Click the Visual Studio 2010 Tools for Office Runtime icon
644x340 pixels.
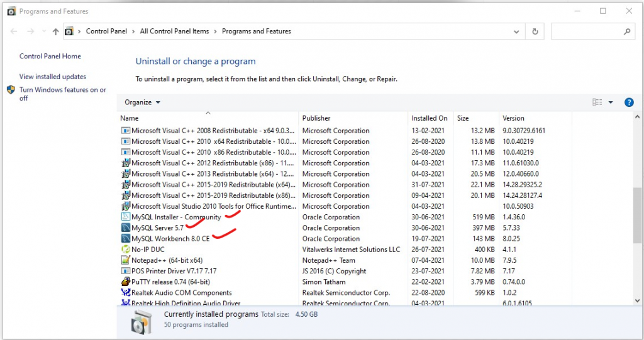(x=126, y=206)
